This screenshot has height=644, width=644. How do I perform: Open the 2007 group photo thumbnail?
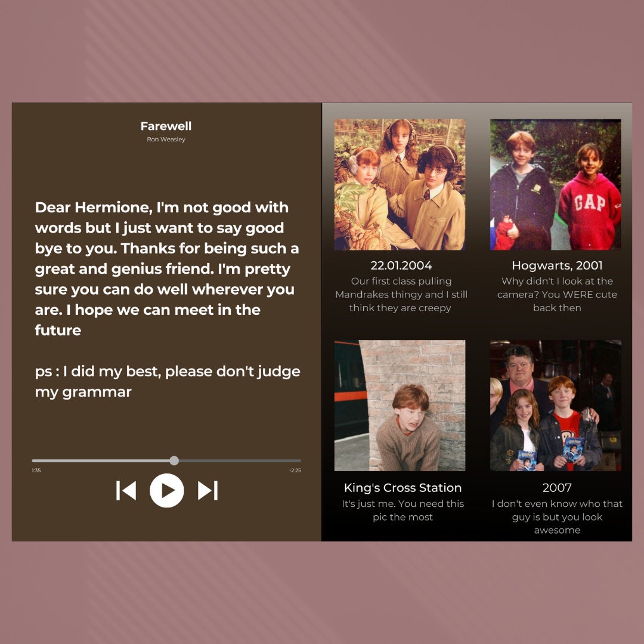coord(555,405)
